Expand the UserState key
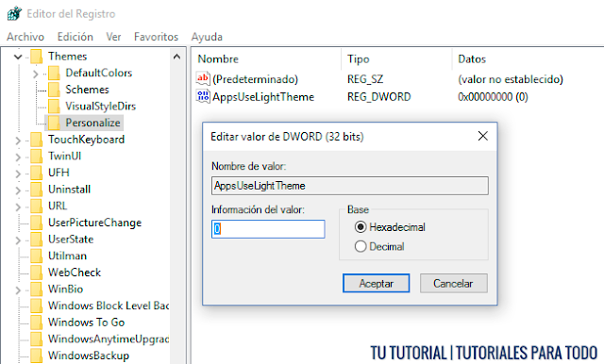604x364 pixels. tap(18, 240)
